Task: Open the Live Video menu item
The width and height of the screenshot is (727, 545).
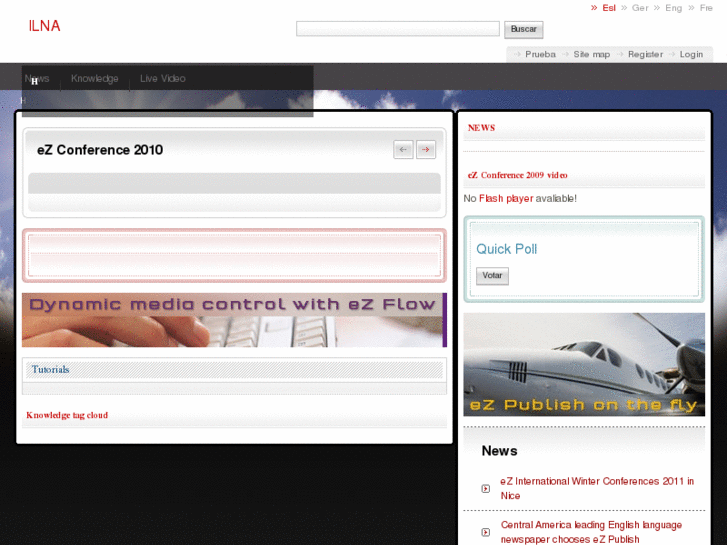Action: click(x=163, y=78)
